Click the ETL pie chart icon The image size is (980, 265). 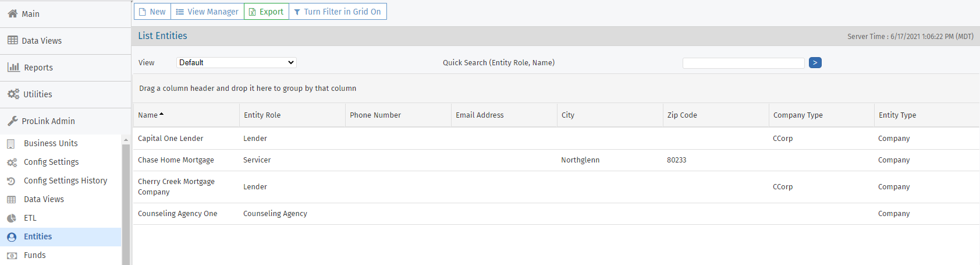click(11, 218)
